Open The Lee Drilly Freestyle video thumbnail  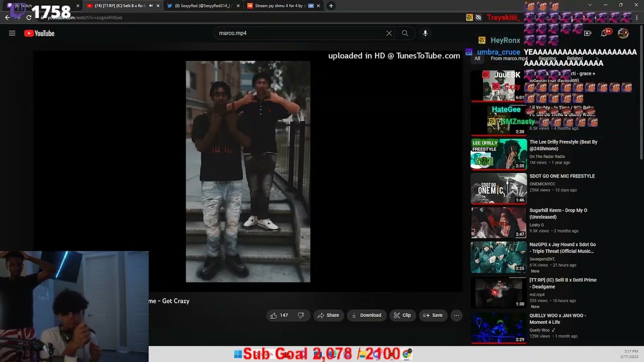tap(499, 154)
